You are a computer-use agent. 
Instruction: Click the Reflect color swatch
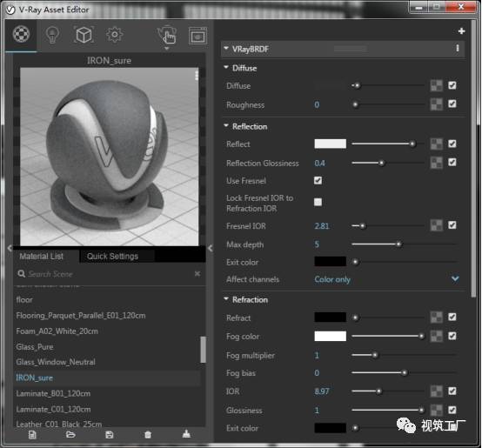click(x=330, y=144)
